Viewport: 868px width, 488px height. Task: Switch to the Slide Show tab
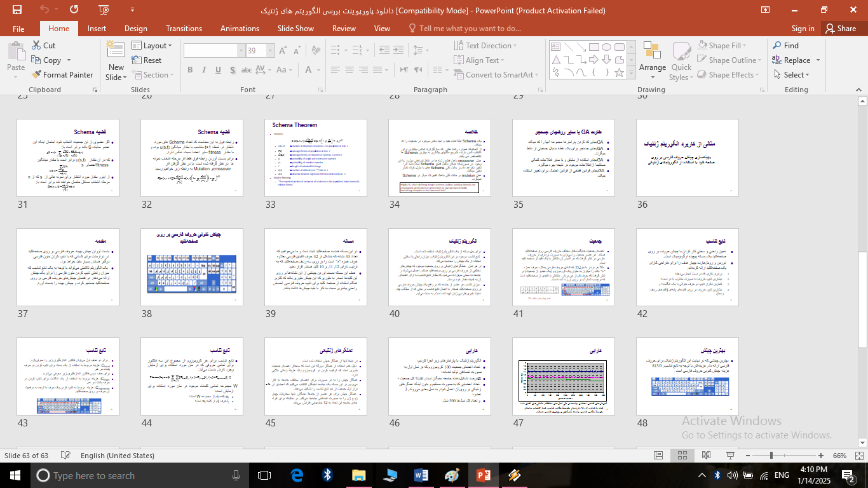[x=295, y=29]
